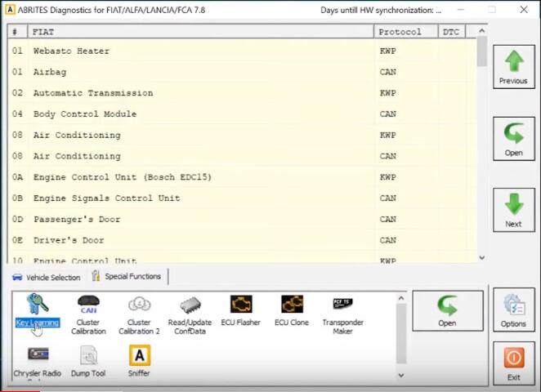
Task: Click the Protocol column header
Action: click(405, 32)
